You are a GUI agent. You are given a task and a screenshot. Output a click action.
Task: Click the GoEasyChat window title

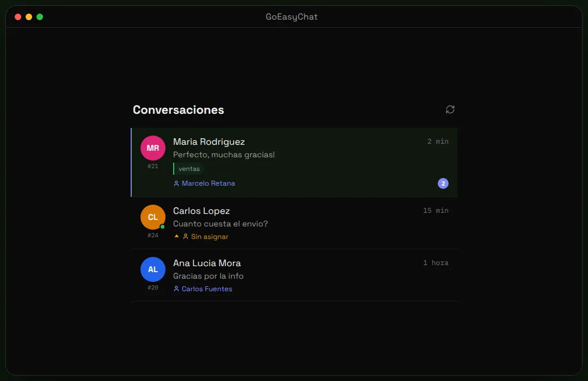[292, 17]
